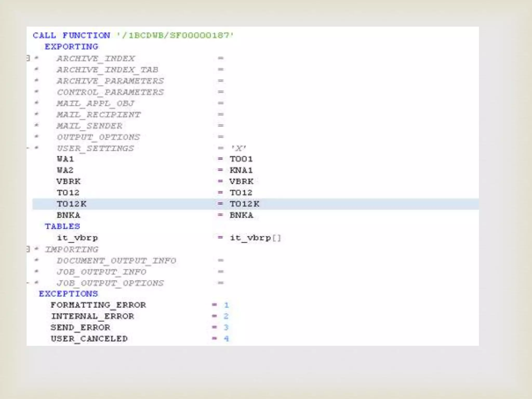Click the commented OUTPUT_OPTIONS parameter
Screen dimensions: 532x399
click(98, 137)
